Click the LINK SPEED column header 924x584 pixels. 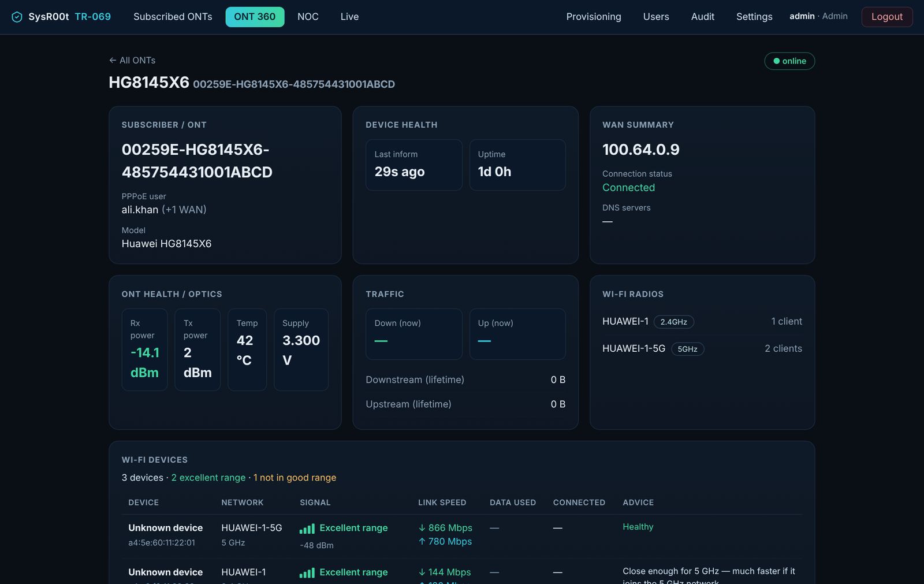pos(442,503)
